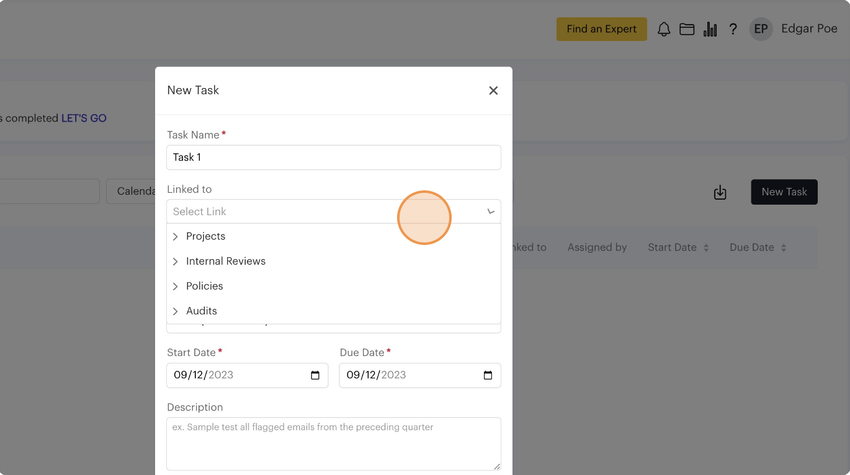
Task: Expand the Projects tree item
Action: pos(176,237)
